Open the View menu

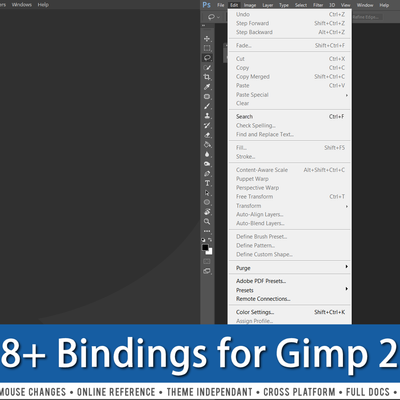(346, 5)
